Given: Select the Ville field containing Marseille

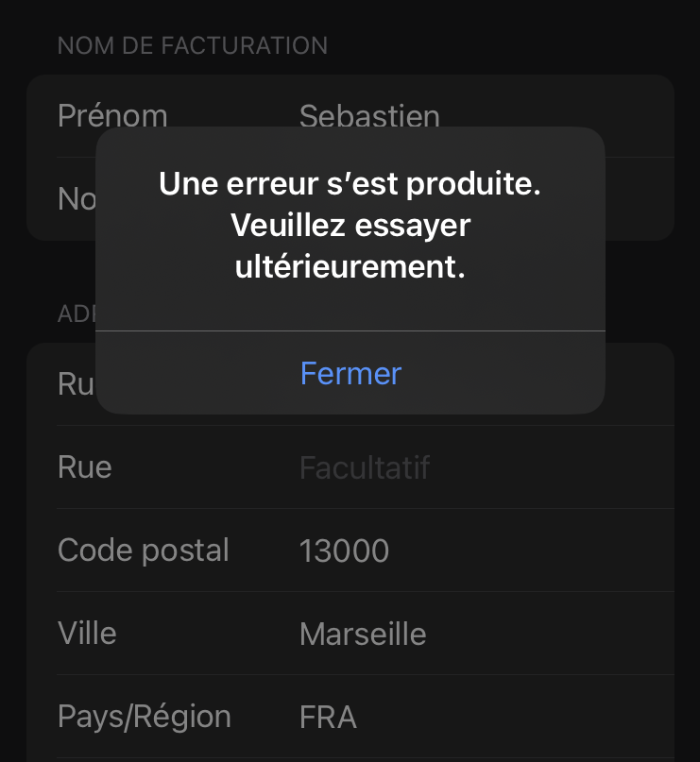Looking at the screenshot, I should [363, 634].
